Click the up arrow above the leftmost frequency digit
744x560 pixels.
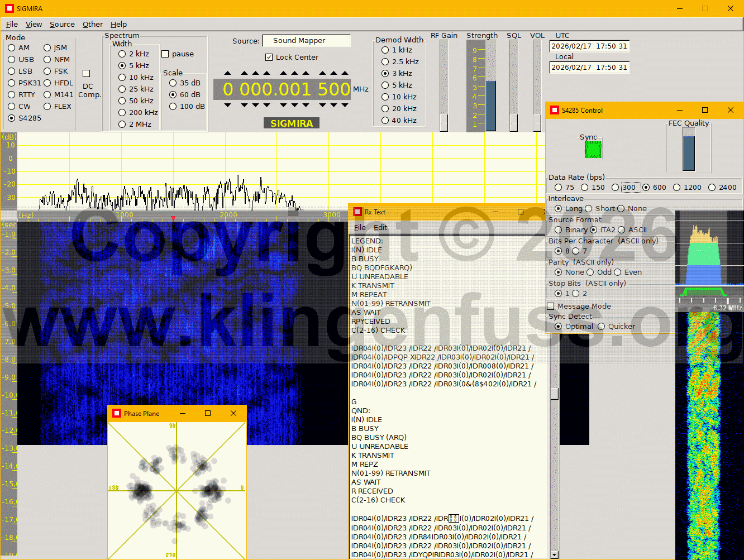[227, 73]
